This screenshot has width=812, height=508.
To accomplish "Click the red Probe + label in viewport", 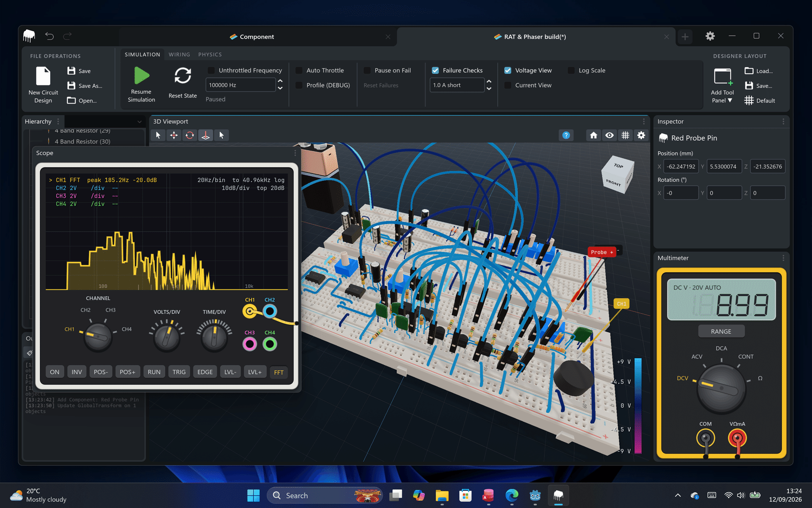I will (602, 252).
